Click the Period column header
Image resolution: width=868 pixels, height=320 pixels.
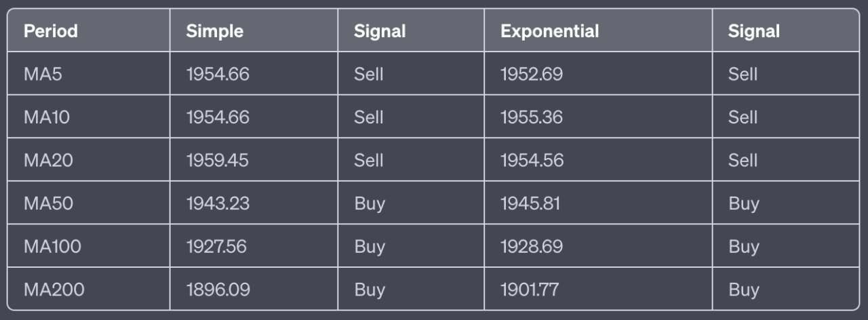point(51,31)
